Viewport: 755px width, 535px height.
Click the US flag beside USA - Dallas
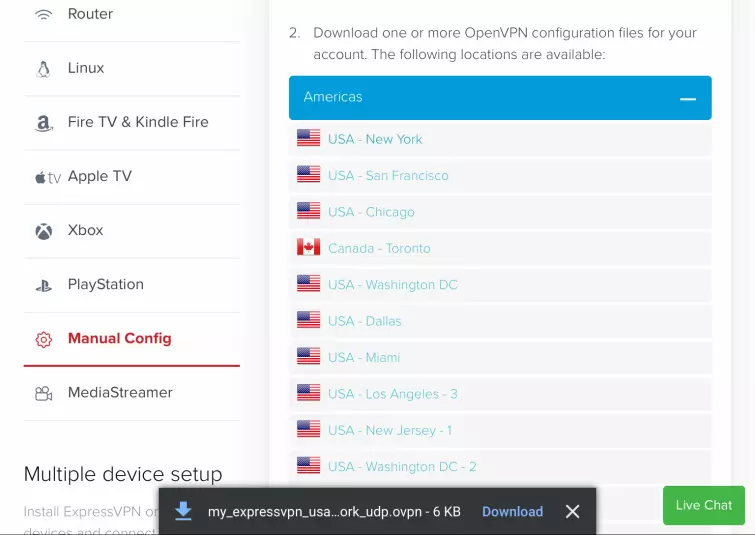(x=308, y=320)
